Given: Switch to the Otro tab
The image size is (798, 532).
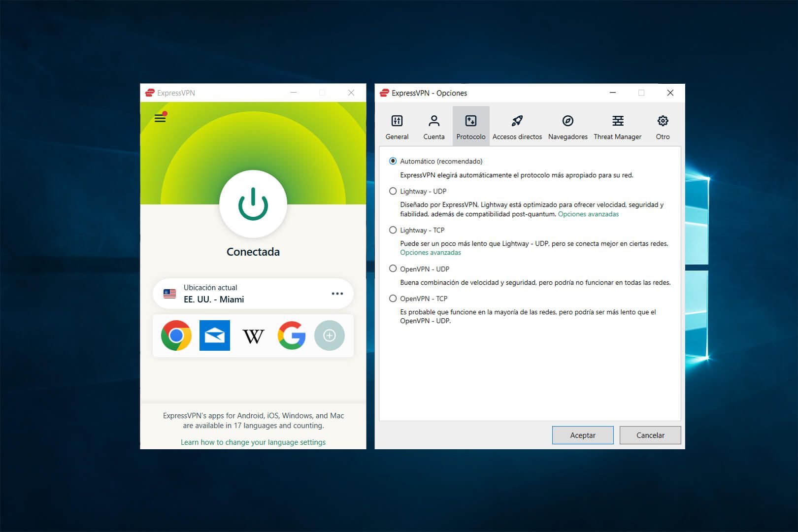Looking at the screenshot, I should tap(663, 127).
